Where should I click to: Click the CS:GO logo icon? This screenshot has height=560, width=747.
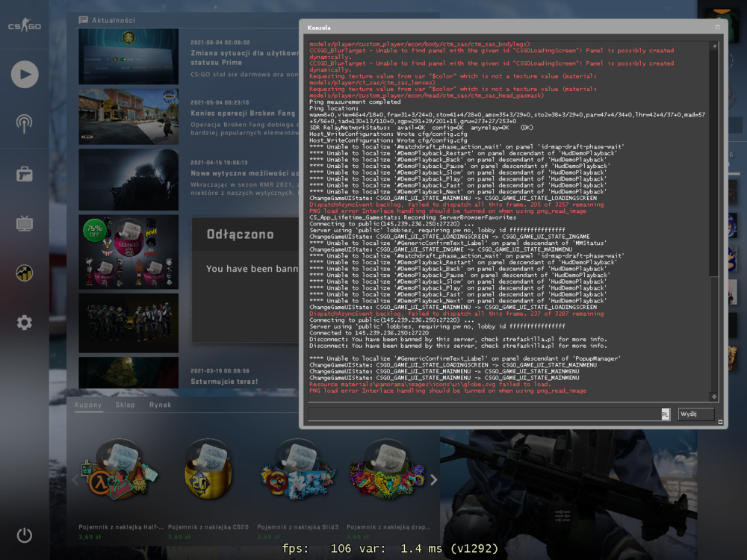pos(25,25)
